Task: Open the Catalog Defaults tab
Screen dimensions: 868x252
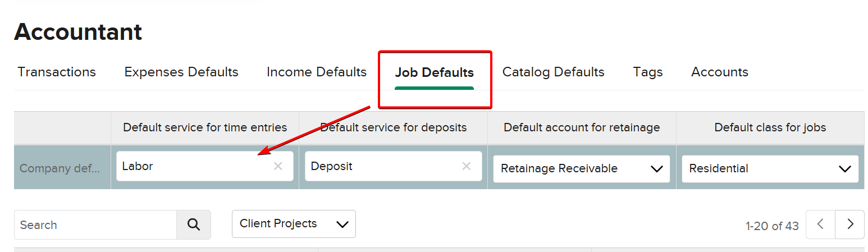Action: 553,72
